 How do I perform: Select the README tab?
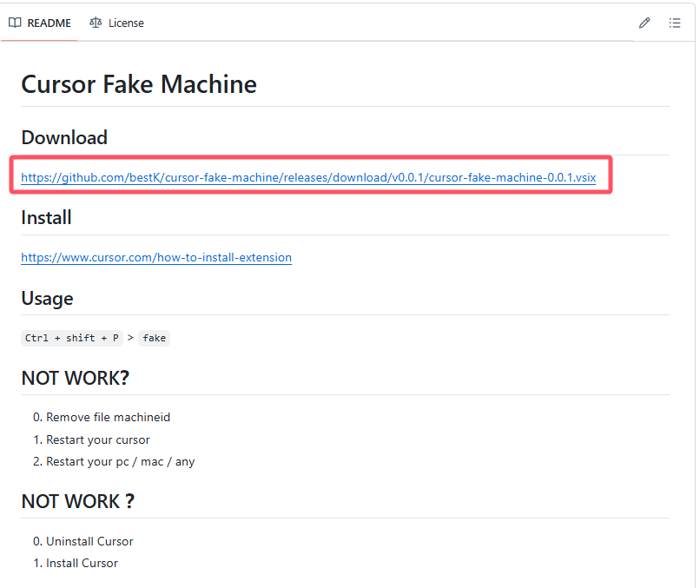pos(40,23)
